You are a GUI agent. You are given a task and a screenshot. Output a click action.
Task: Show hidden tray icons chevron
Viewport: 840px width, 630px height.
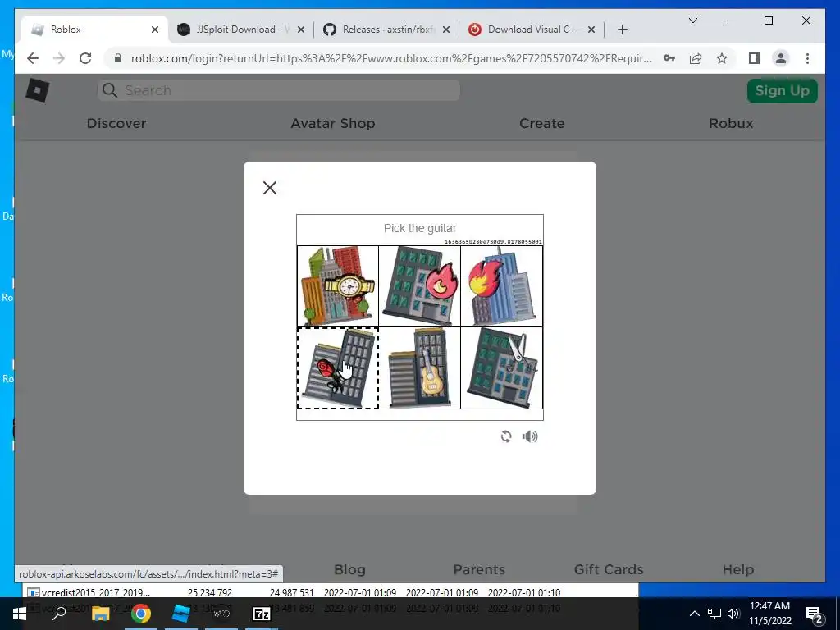point(694,614)
